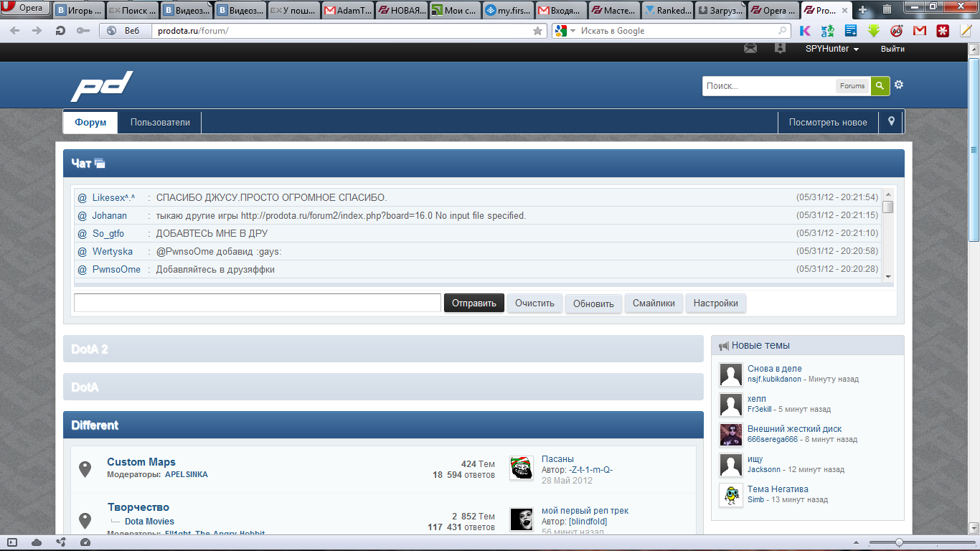Click the Выйти logout link
980x551 pixels.
click(x=892, y=49)
